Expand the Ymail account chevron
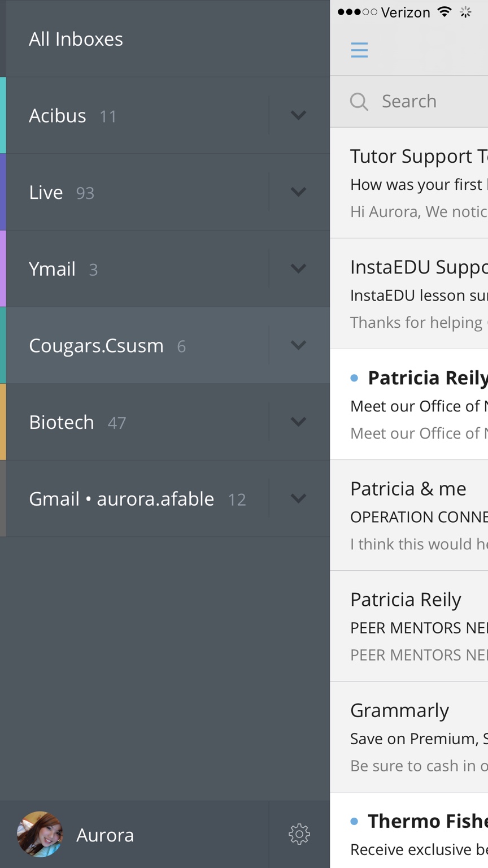The image size is (488, 868). pyautogui.click(x=298, y=268)
